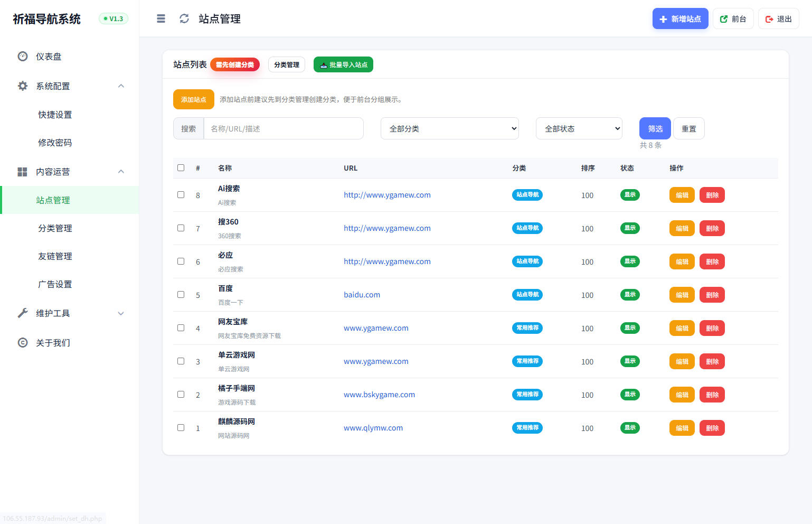Screen dimensions: 812x524
Task: Toggle the select-all checkbox in table header
Action: coord(181,168)
